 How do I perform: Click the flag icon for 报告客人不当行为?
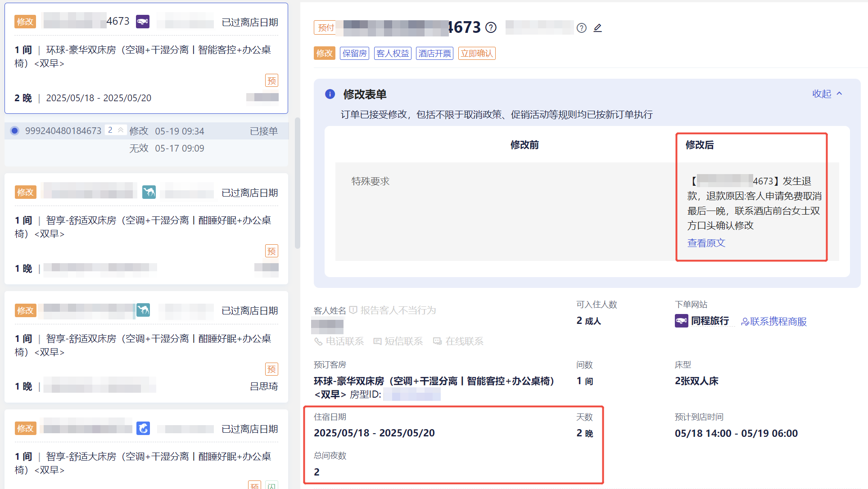point(353,310)
